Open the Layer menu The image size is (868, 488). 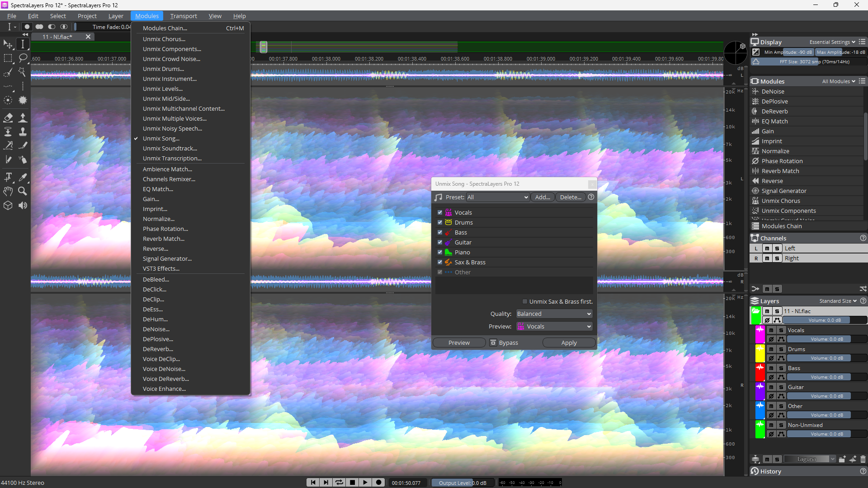pos(116,16)
